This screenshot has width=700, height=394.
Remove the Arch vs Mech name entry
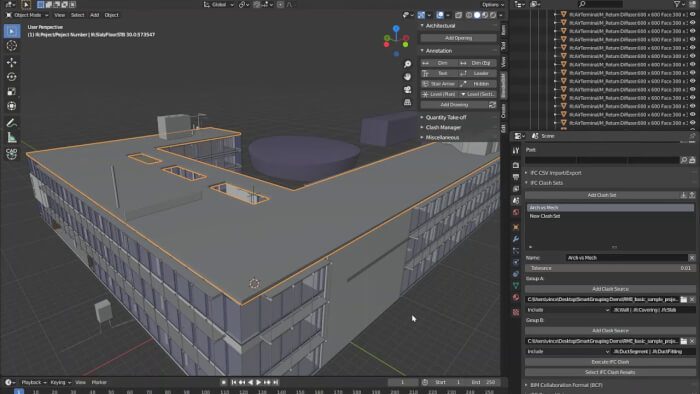(692, 258)
